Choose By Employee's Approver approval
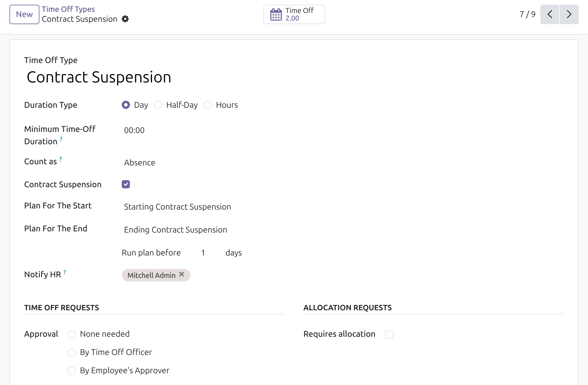Screen dimensions: 588x385 [72, 371]
